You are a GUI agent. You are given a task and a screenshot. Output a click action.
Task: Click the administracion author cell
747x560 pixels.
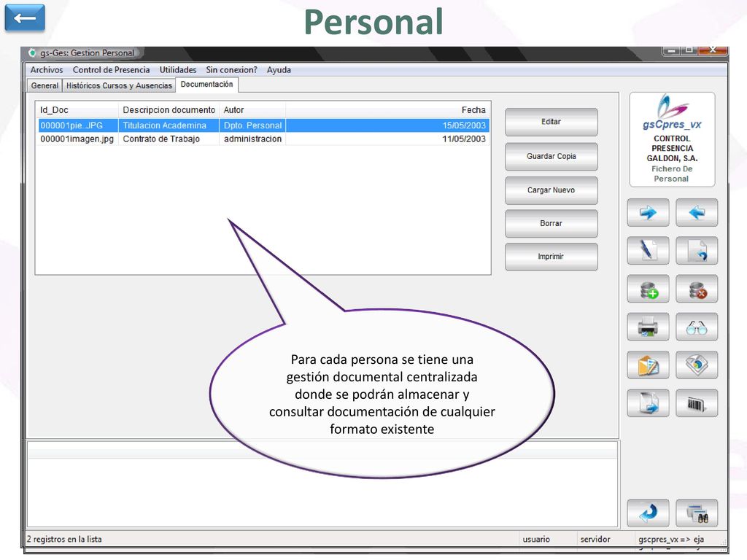(252, 139)
